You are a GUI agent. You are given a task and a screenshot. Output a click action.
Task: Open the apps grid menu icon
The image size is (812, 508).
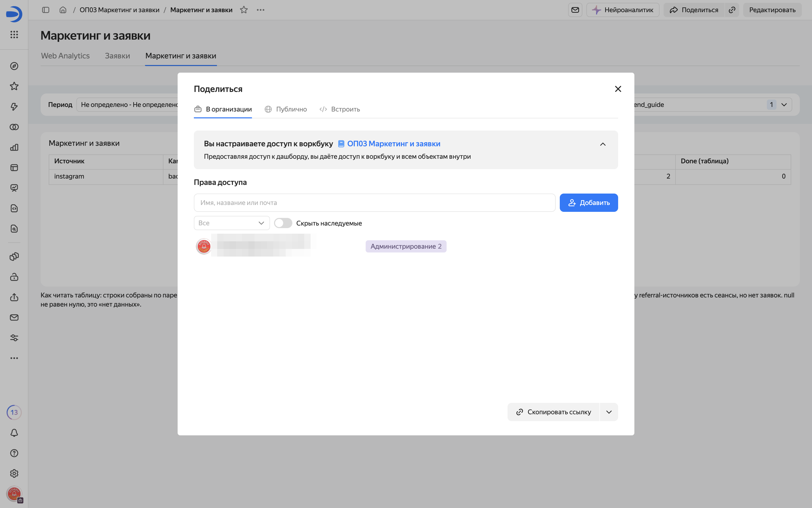tap(14, 34)
